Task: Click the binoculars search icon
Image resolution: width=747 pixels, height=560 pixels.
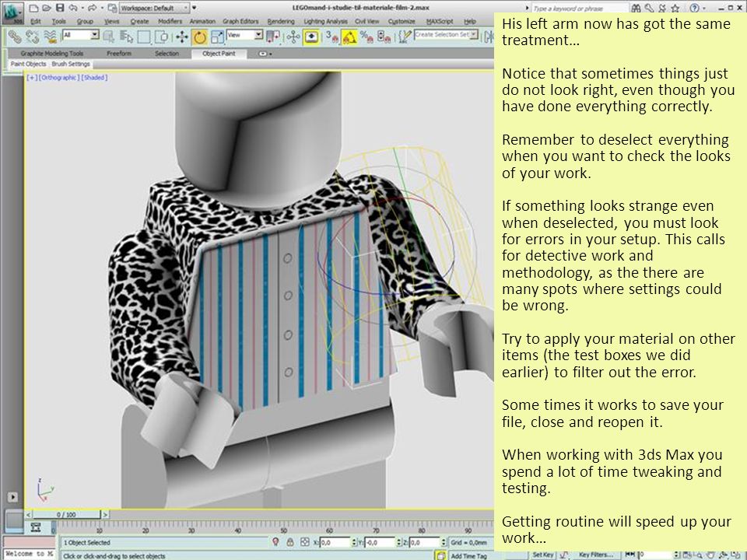Action: point(636,8)
